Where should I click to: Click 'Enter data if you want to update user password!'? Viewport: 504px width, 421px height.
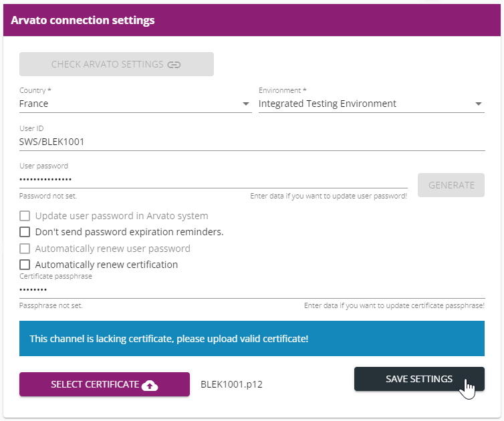click(328, 196)
